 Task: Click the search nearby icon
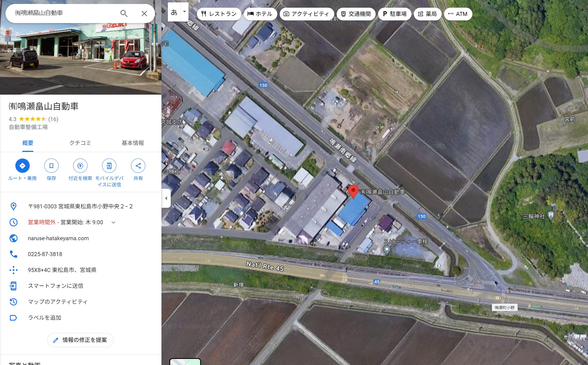click(x=80, y=166)
